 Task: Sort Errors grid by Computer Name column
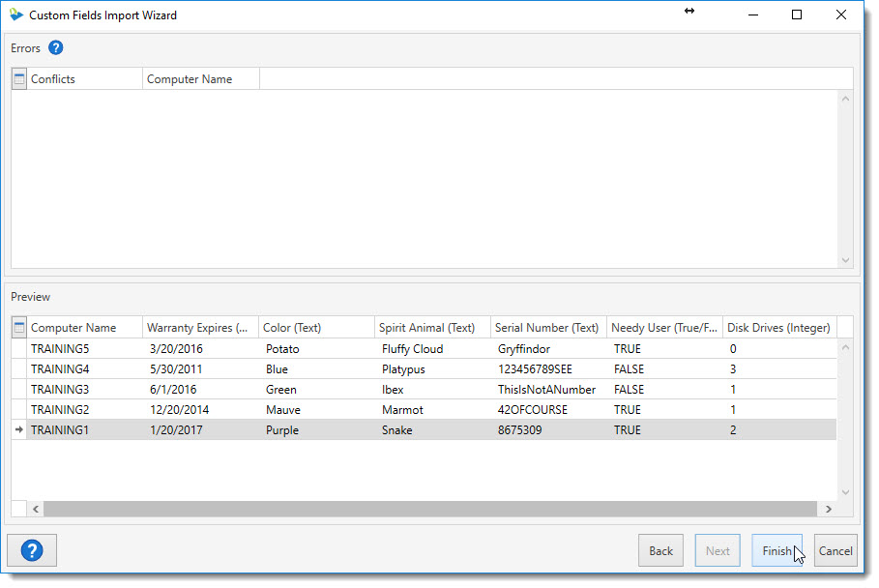[x=201, y=79]
